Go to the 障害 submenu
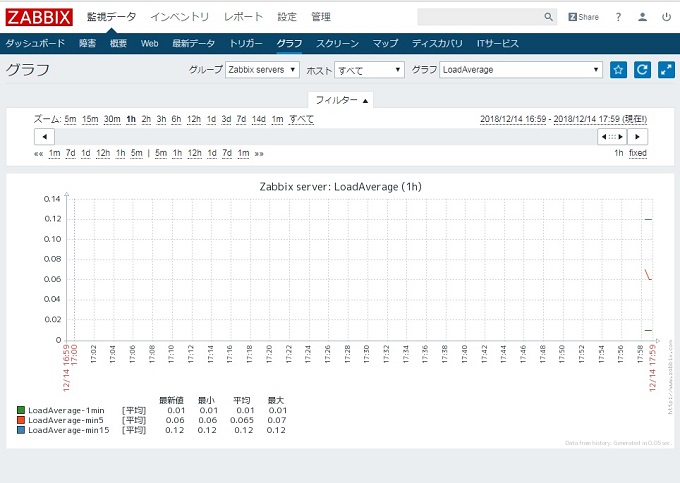Image resolution: width=680 pixels, height=483 pixels. 87,43
